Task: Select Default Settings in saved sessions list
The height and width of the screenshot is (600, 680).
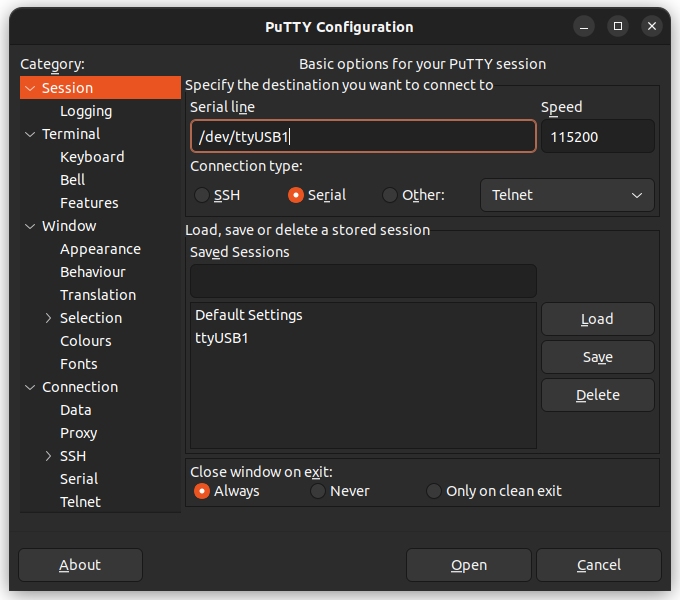Action: [363, 315]
